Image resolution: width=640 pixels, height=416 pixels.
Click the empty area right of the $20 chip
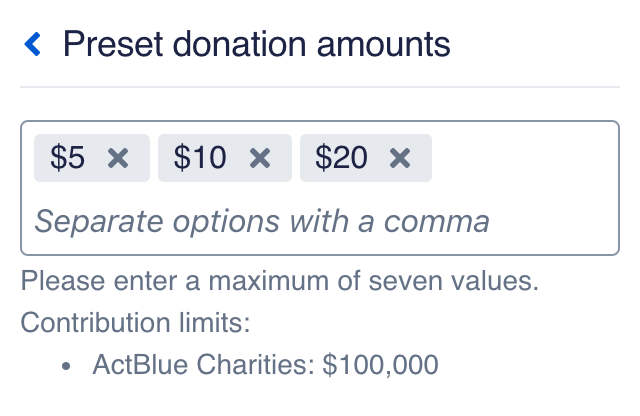point(520,158)
